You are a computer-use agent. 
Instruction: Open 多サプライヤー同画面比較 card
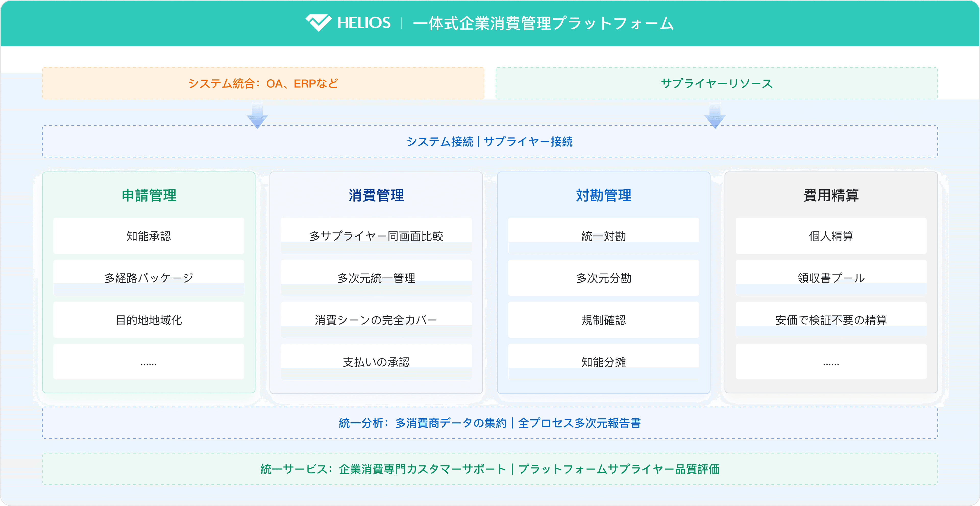coord(376,236)
